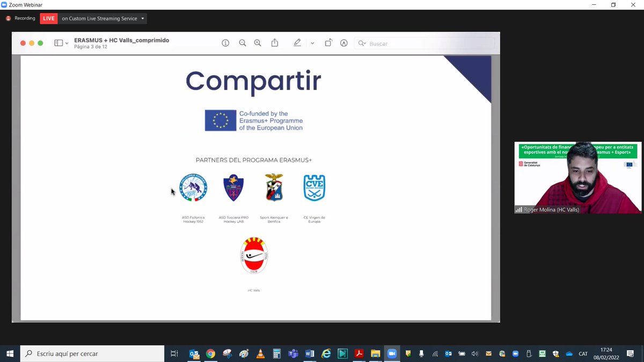Image resolution: width=644 pixels, height=362 pixels.
Task: Open the Windows Start menu
Action: [10, 353]
